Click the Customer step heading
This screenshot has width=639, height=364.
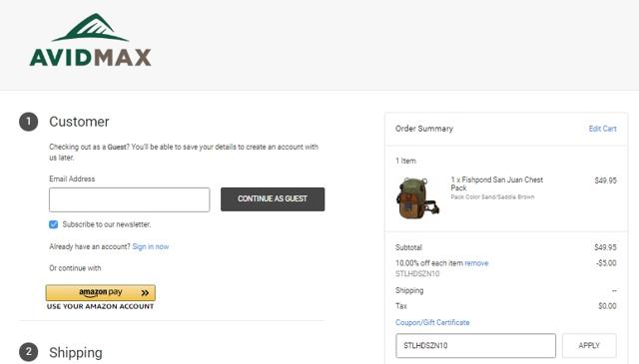[x=79, y=122]
